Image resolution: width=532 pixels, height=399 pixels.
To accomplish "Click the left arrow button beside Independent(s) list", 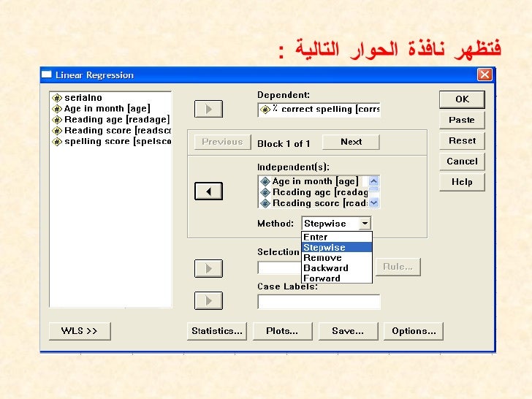I will [208, 191].
